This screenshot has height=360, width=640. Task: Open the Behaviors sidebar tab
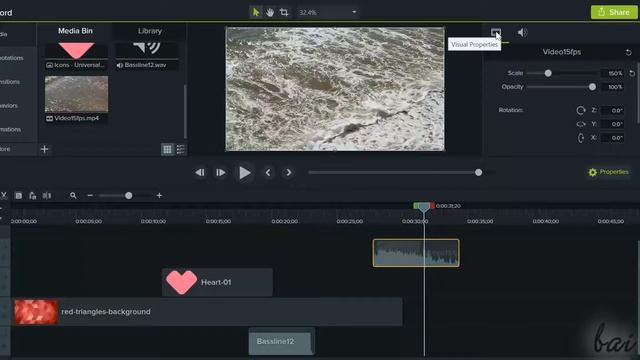9,106
